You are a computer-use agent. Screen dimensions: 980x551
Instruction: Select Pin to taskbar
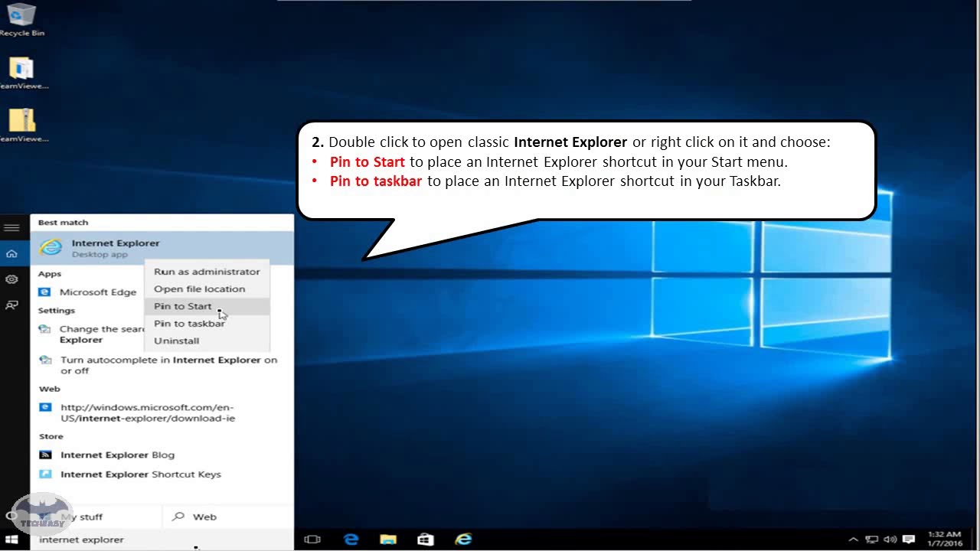[207, 323]
